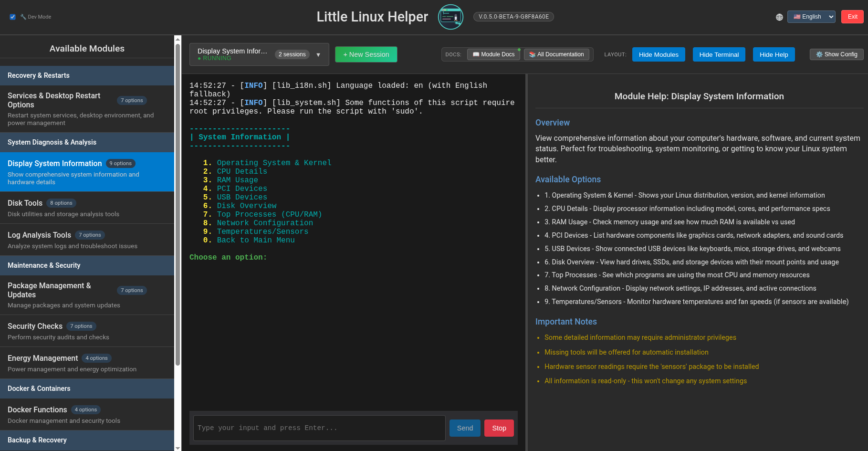The width and height of the screenshot is (868, 451).
Task: Open the Energy Management module
Action: click(87, 363)
